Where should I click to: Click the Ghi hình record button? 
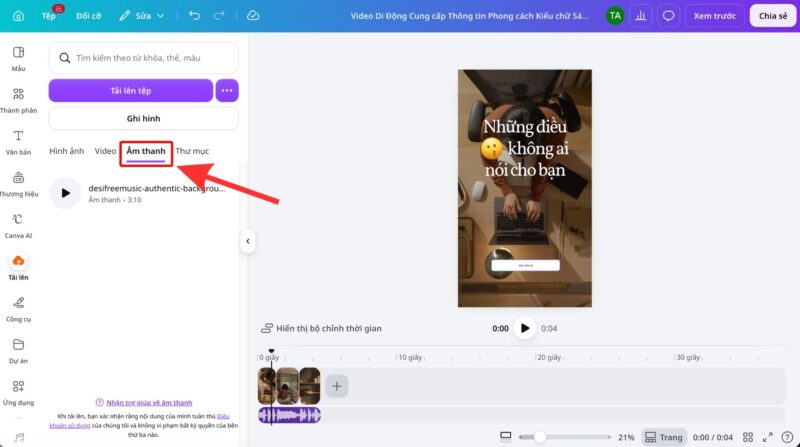point(143,118)
